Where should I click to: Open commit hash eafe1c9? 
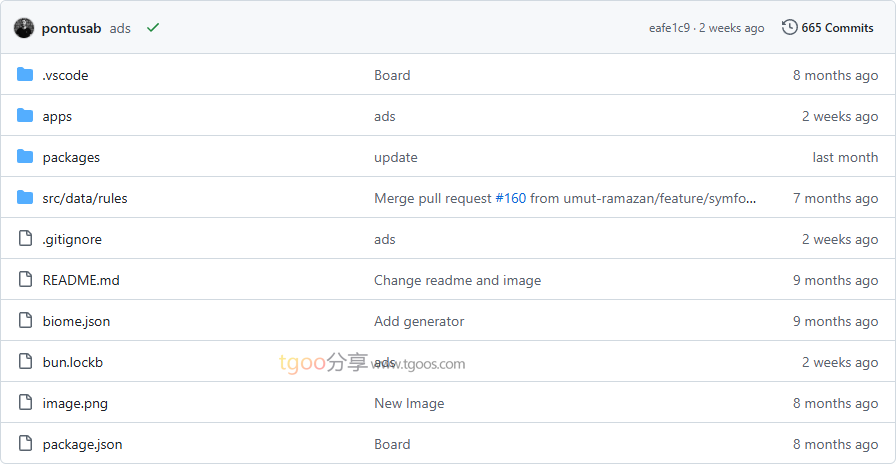tap(669, 28)
